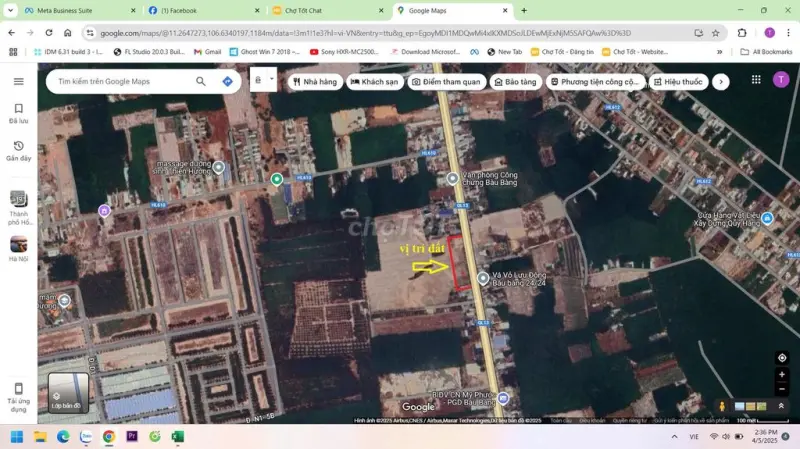Screen dimensions: 800x449
Task: Zoom out on the map
Action: [x=782, y=389]
